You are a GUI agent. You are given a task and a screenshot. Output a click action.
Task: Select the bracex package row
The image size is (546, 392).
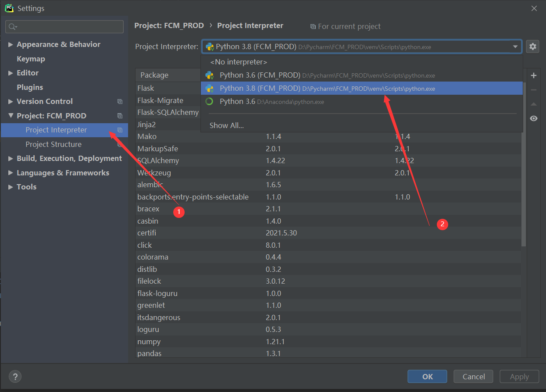(x=328, y=209)
